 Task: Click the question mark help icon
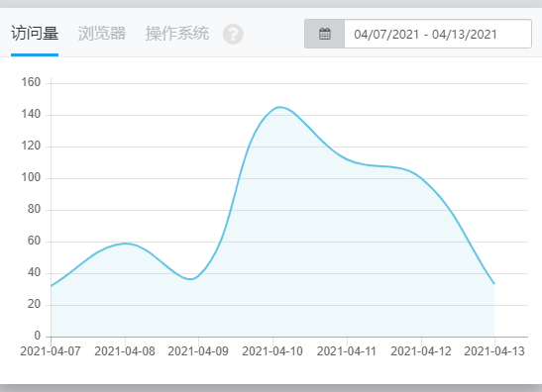coord(233,35)
